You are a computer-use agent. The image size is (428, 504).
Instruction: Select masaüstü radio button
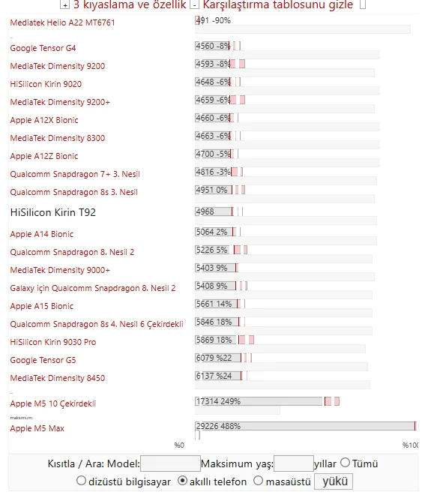click(259, 481)
